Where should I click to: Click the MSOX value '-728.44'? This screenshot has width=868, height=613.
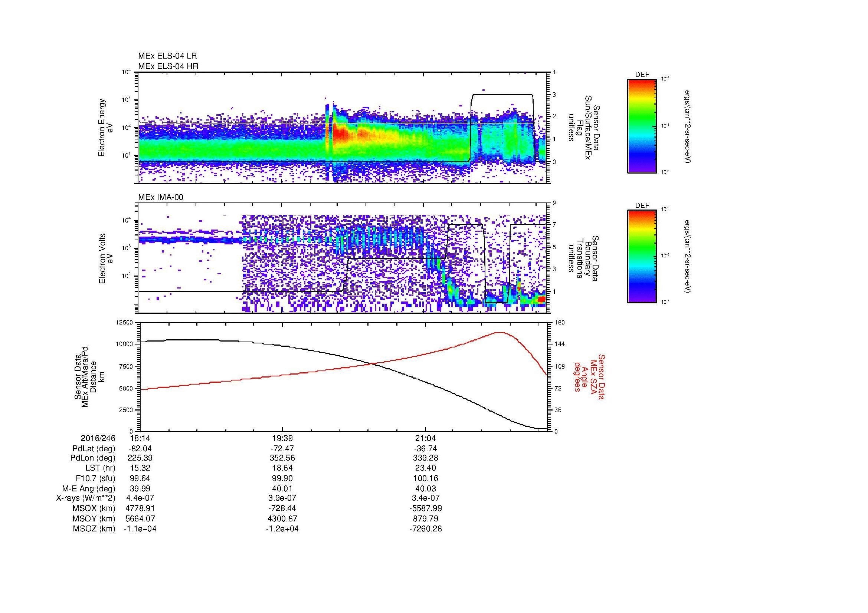(x=282, y=508)
